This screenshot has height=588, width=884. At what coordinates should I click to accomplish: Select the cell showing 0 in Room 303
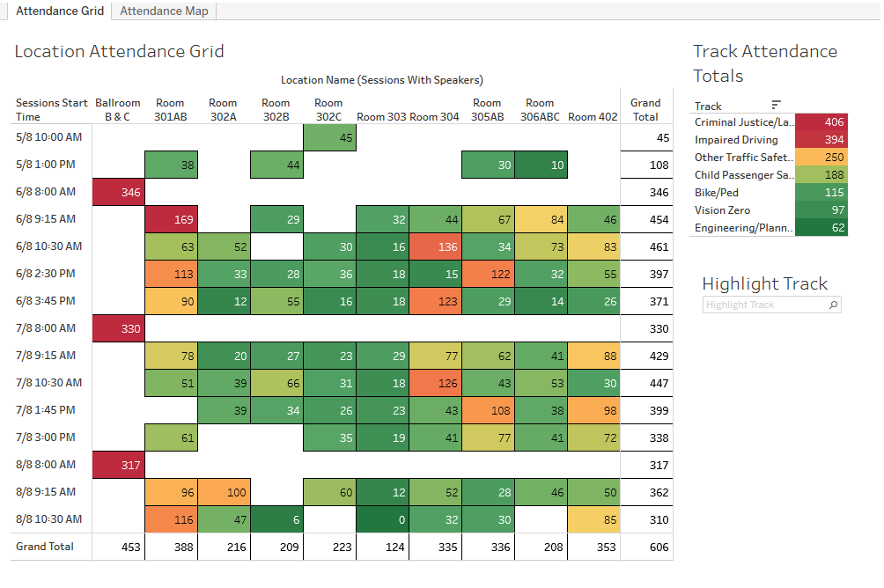pos(382,519)
